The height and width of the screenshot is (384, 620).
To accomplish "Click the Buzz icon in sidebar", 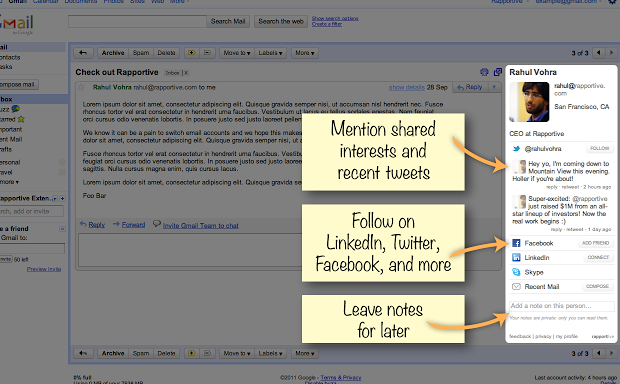I will point(15,108).
